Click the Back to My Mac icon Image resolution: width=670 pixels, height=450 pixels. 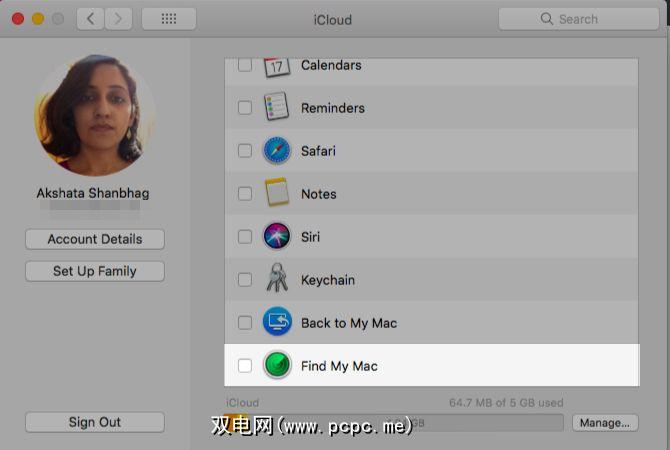point(277,321)
